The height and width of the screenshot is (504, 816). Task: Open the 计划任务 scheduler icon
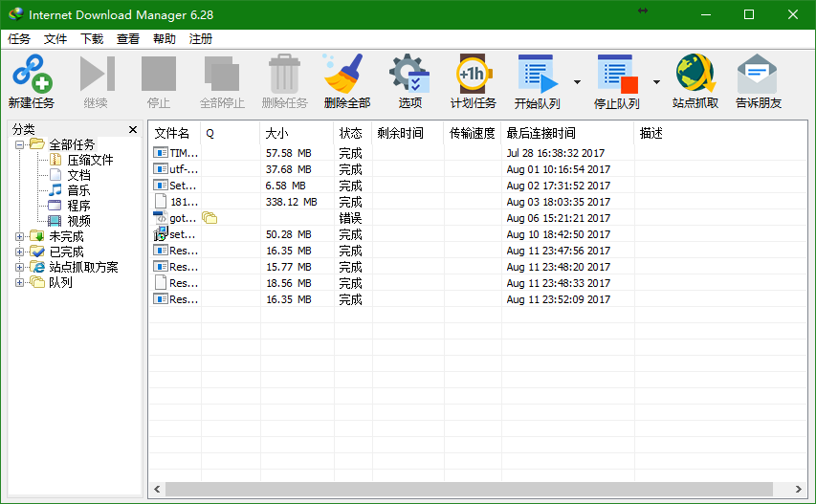[x=473, y=75]
